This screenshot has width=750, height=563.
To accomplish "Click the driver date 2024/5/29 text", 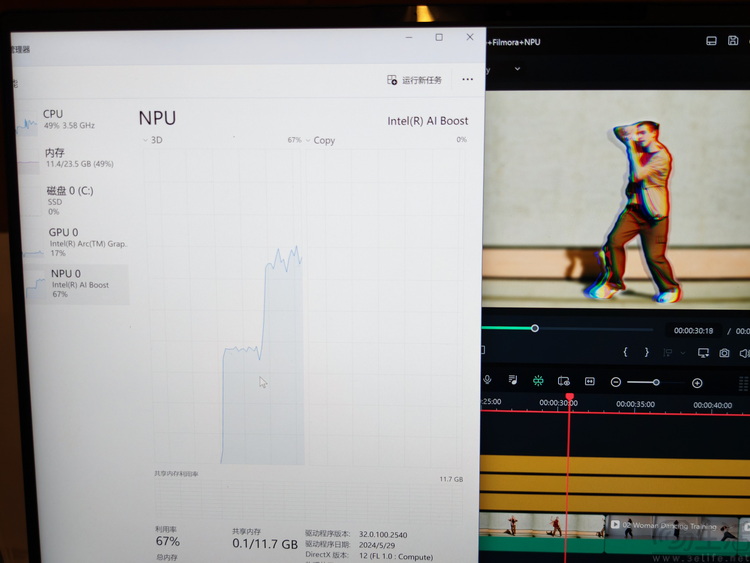I will pyautogui.click(x=377, y=545).
